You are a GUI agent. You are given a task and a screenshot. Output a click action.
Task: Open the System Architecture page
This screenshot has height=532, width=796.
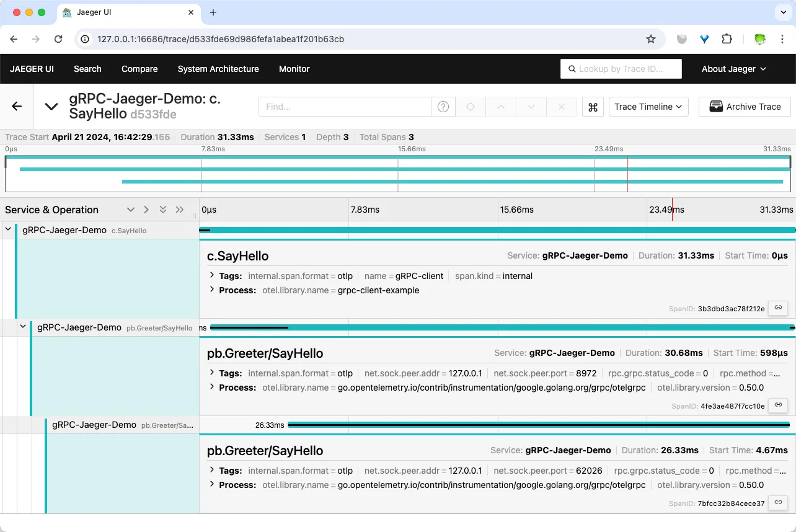[218, 69]
